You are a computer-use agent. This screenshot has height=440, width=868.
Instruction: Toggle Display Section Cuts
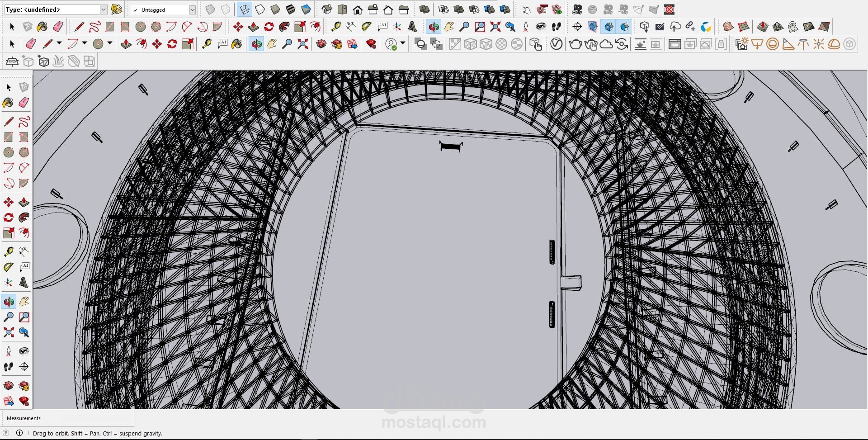(609, 27)
